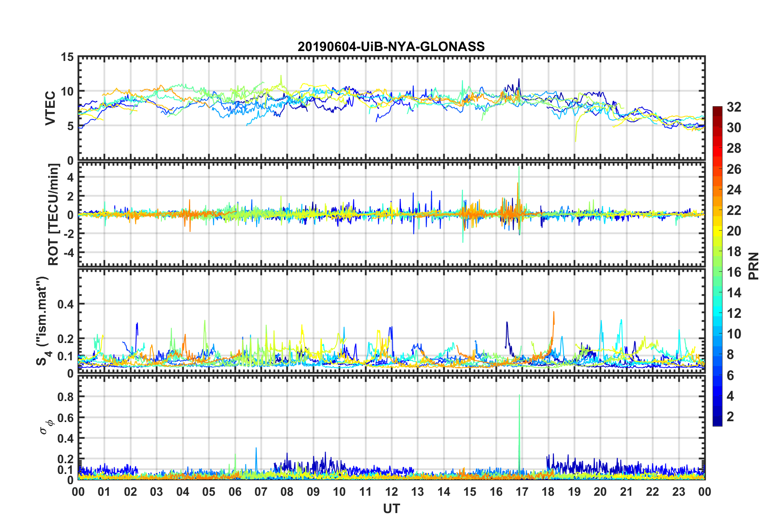Click the sigma phi axis label
This screenshot has height=532, width=783.
[46, 427]
